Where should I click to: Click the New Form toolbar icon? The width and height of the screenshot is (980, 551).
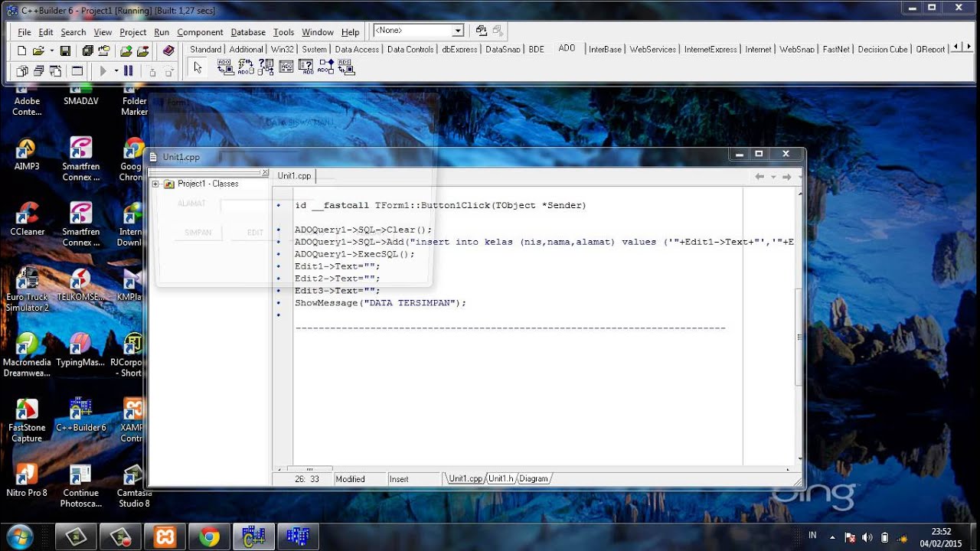tap(77, 71)
